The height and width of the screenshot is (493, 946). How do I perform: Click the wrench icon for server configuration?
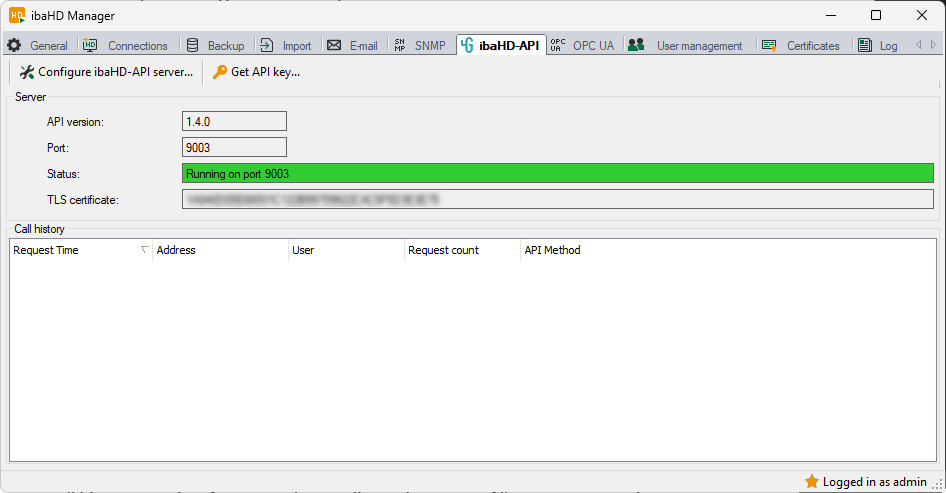pyautogui.click(x=27, y=72)
